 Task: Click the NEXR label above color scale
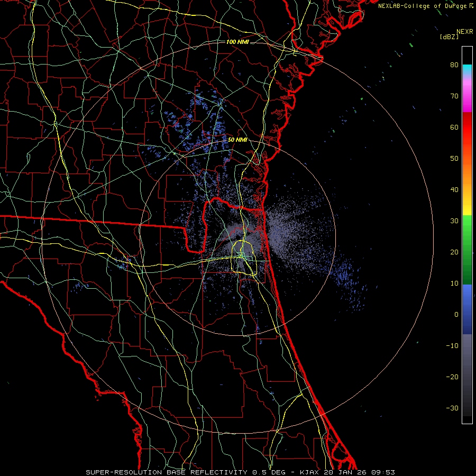click(x=465, y=32)
